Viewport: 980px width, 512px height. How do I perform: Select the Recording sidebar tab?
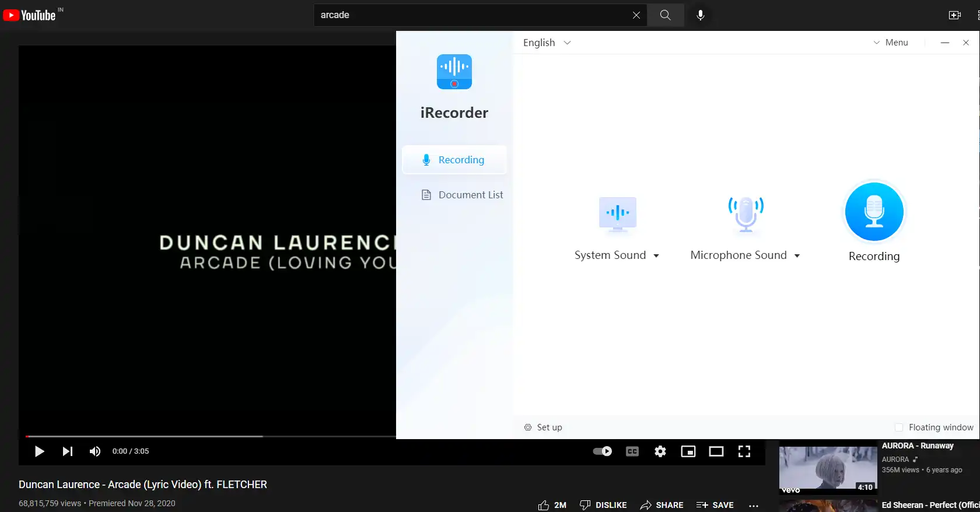click(x=454, y=160)
